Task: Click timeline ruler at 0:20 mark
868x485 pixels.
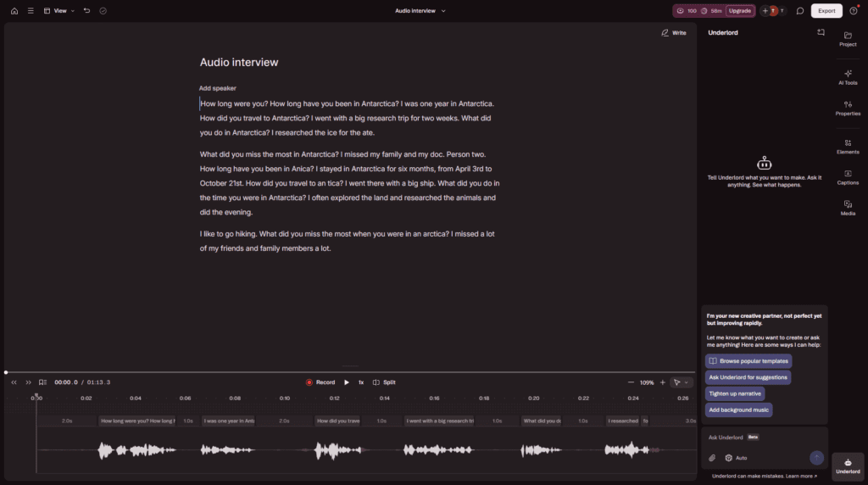Action: [x=534, y=398]
